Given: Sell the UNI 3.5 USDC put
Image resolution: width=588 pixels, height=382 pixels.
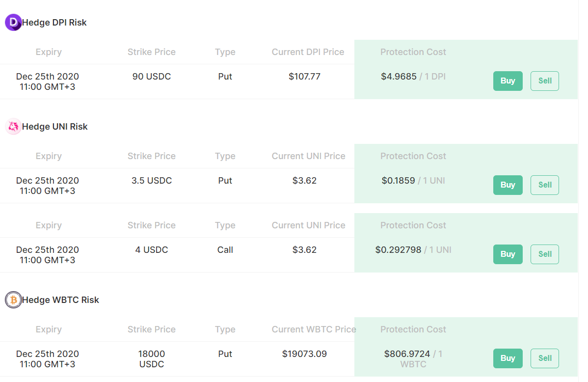Looking at the screenshot, I should (x=544, y=185).
